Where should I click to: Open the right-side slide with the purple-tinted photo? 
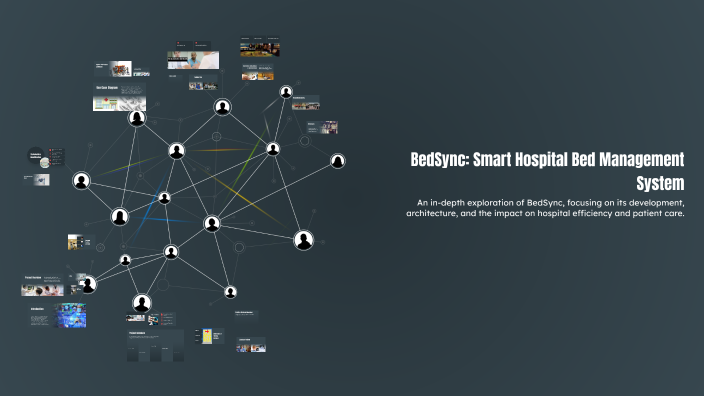pos(322,128)
